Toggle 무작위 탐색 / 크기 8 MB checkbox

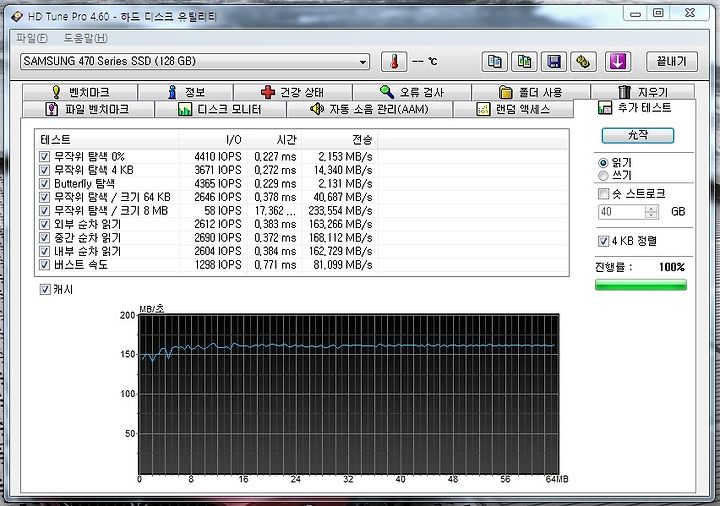click(44, 210)
